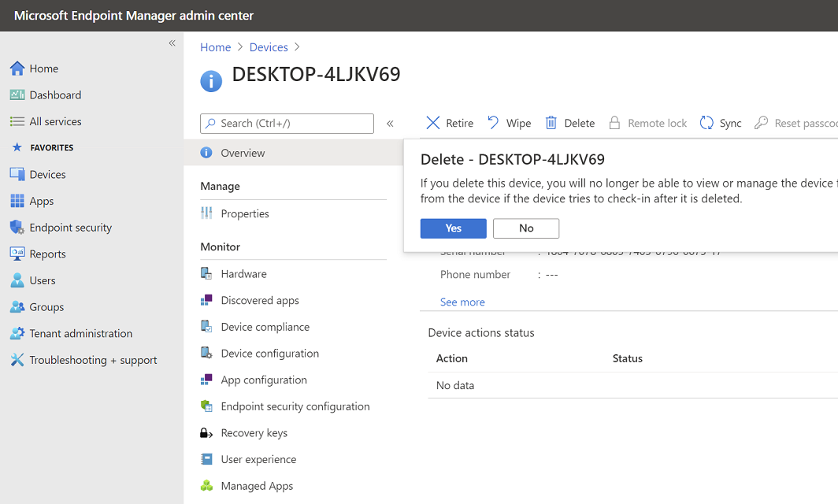The width and height of the screenshot is (838, 504).
Task: Cancel deletion with the No button
Action: 526,228
